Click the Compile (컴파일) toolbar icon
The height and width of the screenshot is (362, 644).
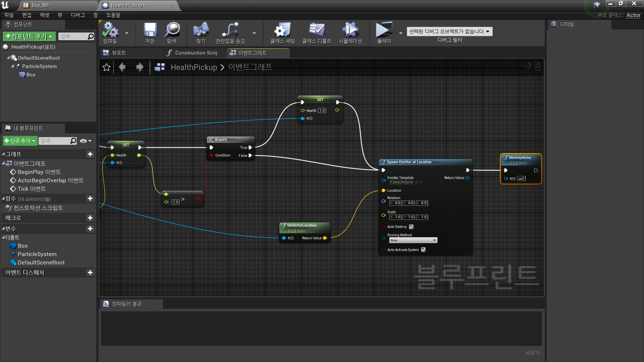coord(110,30)
